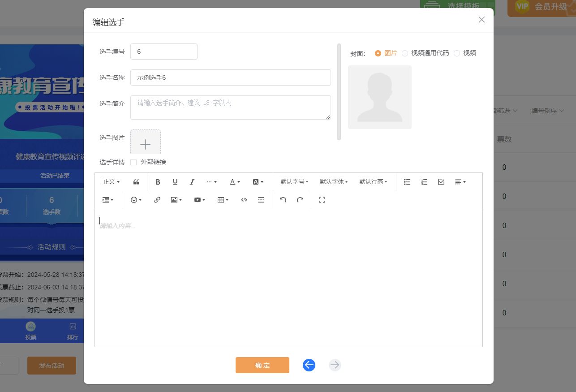The image size is (576, 392).
Task: Apply underline formatting
Action: pos(175,182)
